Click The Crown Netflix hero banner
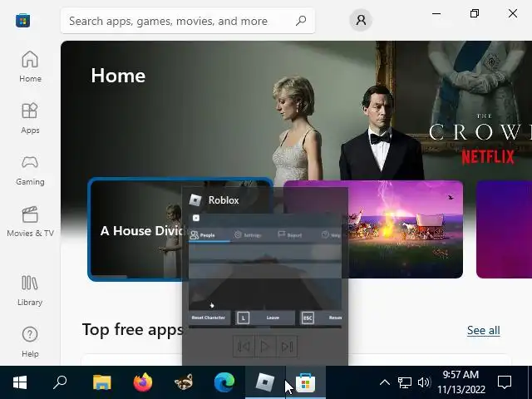The image size is (532, 399). [x=296, y=111]
